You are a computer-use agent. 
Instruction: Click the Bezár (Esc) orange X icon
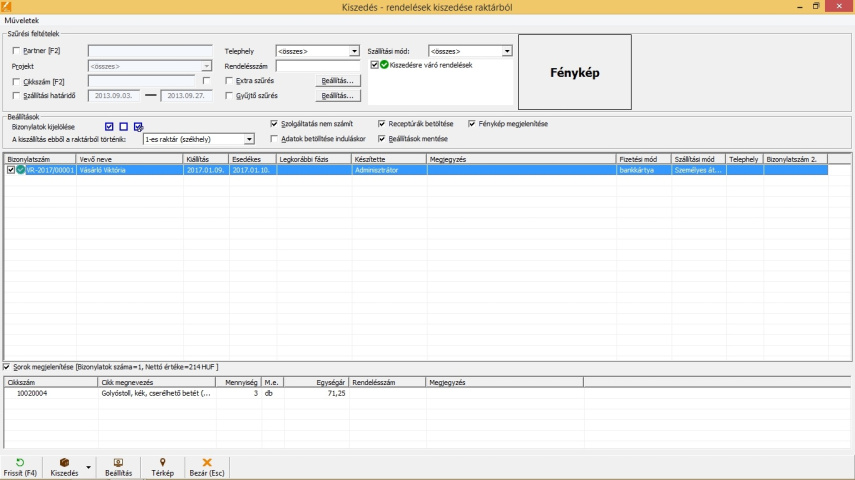(207, 463)
